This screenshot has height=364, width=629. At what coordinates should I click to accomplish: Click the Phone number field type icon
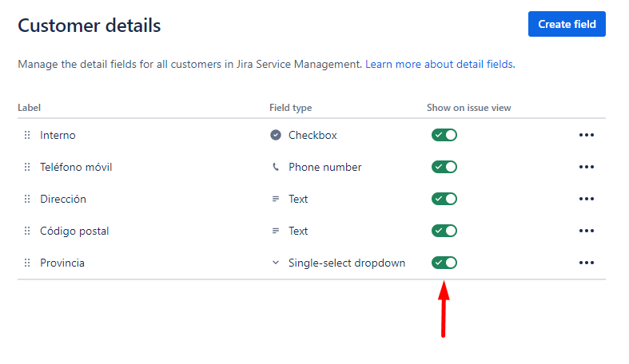[x=276, y=167]
